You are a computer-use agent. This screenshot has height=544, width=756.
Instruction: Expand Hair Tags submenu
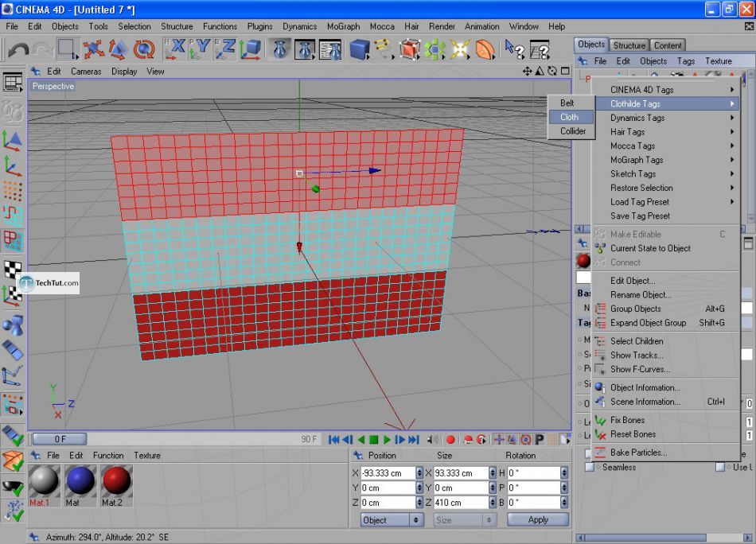pyautogui.click(x=666, y=131)
